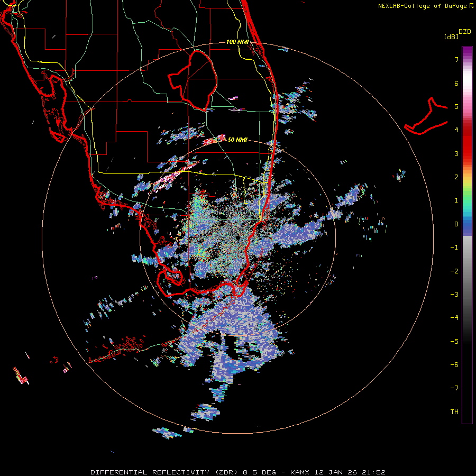The width and height of the screenshot is (476, 476).
Task: Click the 2 value on the color scale
Action: [x=456, y=177]
